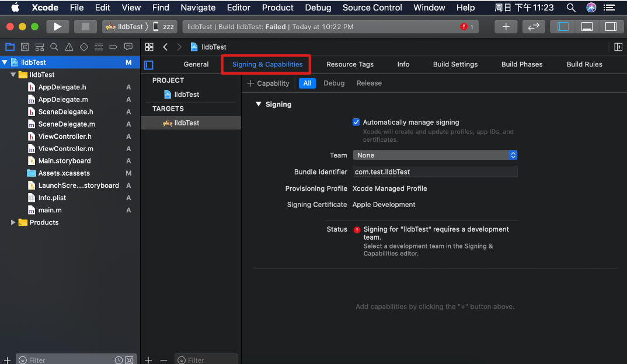Open the Test navigator diamond icon

tap(84, 47)
